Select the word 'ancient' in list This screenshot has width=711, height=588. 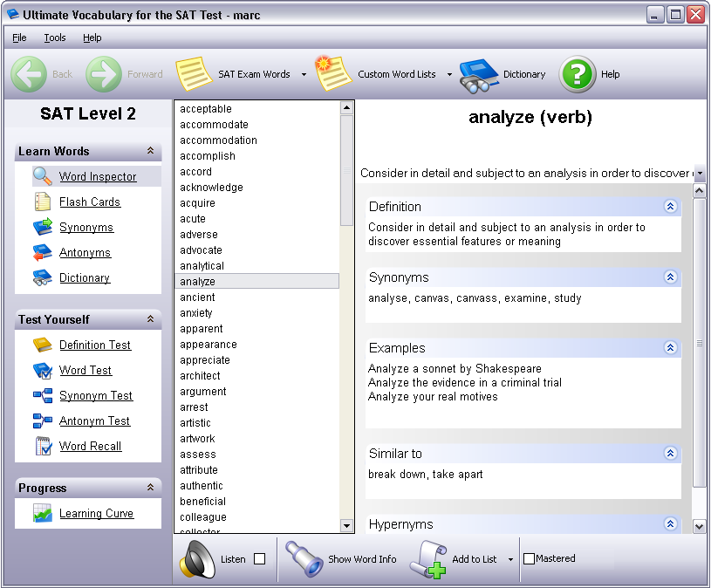[x=256, y=297]
